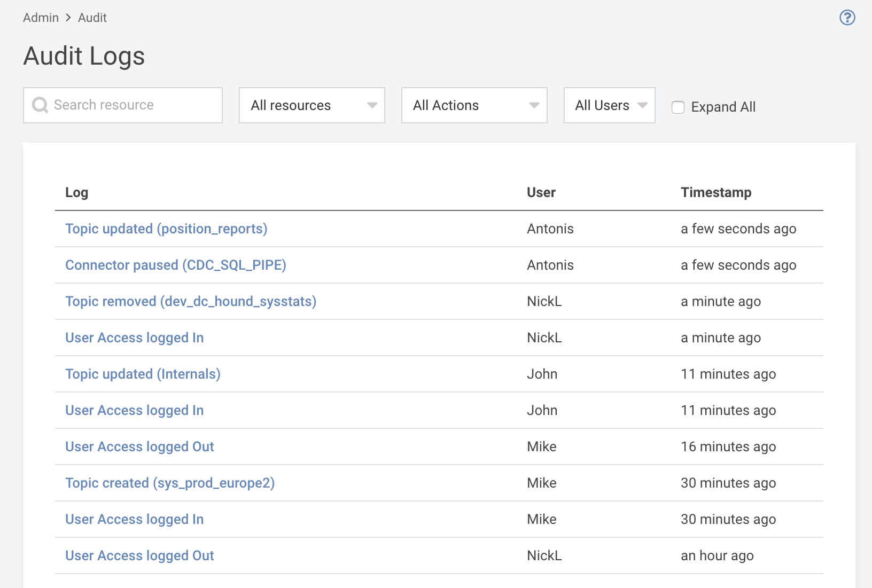Click Mike in the sys_prod_europe2 row
Image resolution: width=872 pixels, height=588 pixels.
pos(542,483)
